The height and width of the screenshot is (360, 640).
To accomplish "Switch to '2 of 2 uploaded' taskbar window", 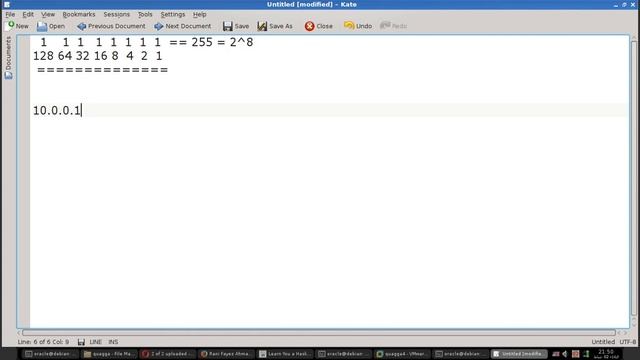I will click(x=167, y=354).
